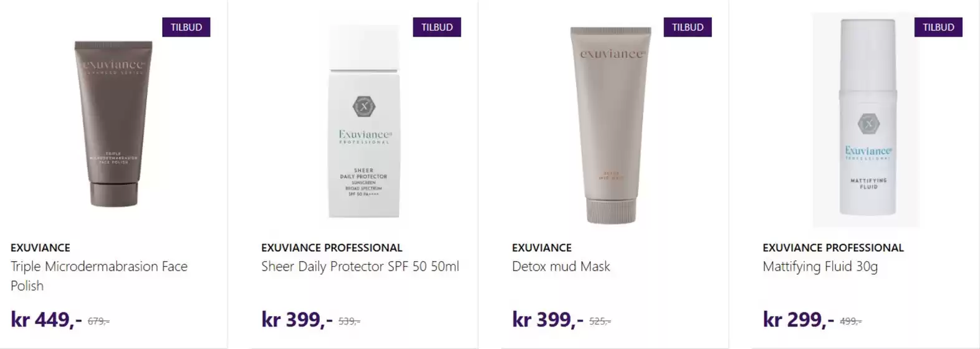Click EXUVIANCE PROFESSIONAL brand above Mattifying Fluid

pyautogui.click(x=833, y=247)
